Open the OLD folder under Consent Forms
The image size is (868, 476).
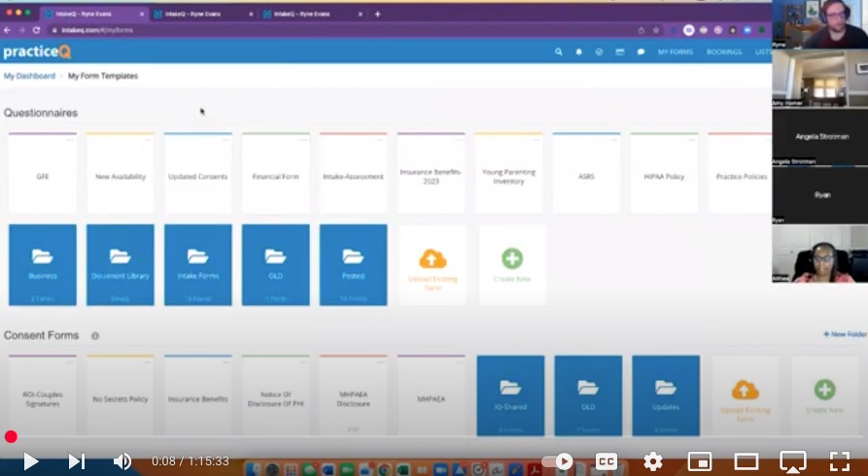588,395
